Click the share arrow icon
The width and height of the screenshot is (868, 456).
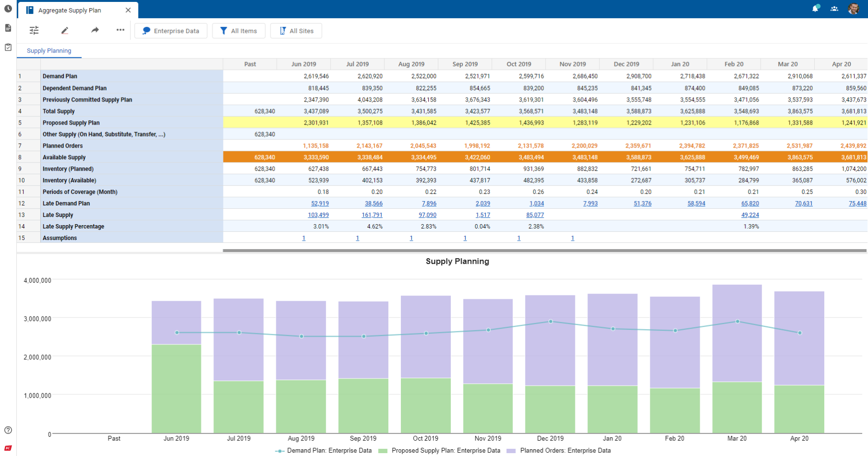[95, 30]
